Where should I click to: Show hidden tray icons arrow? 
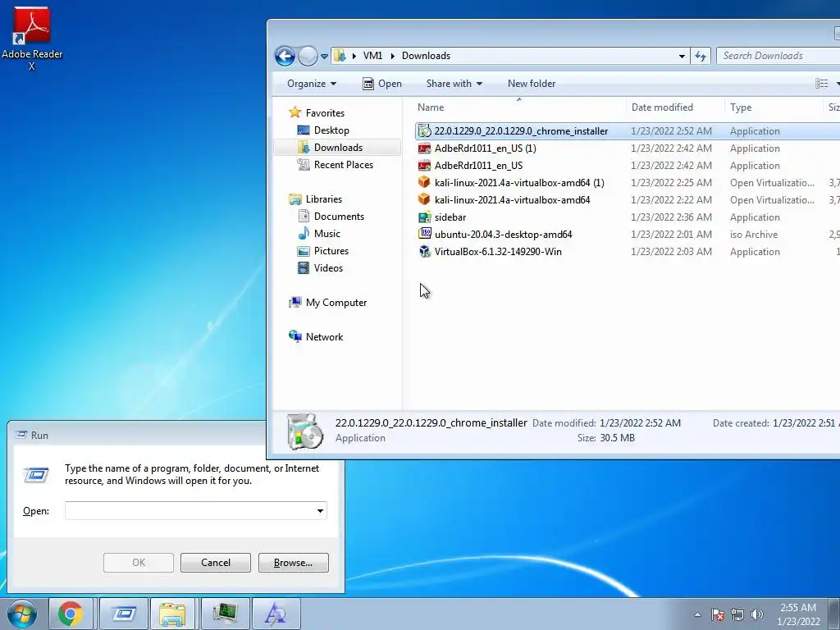(697, 614)
